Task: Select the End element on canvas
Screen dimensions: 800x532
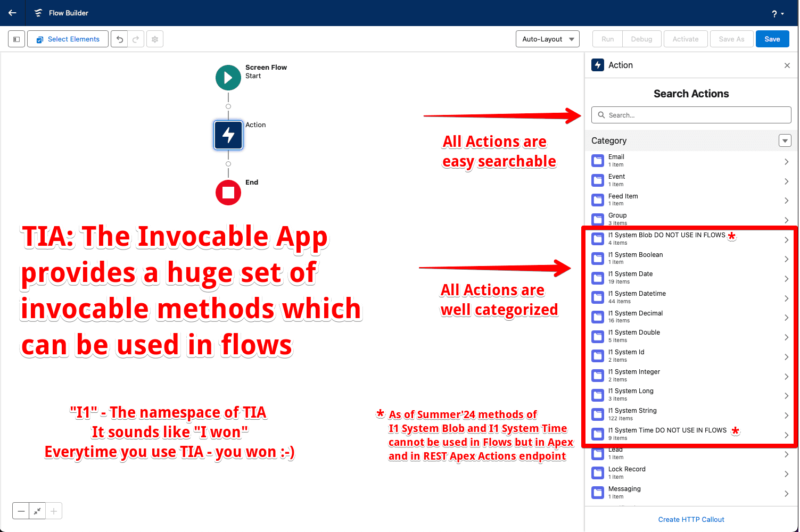Action: [228, 193]
